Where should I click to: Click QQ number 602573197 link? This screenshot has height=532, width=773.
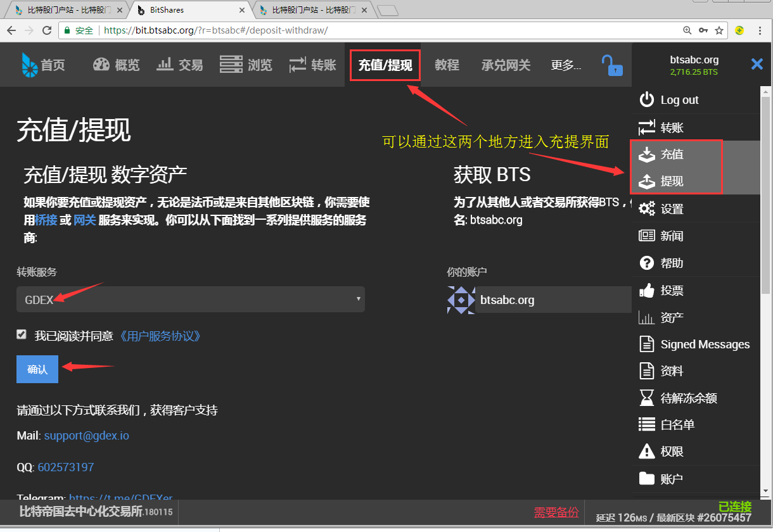point(66,467)
